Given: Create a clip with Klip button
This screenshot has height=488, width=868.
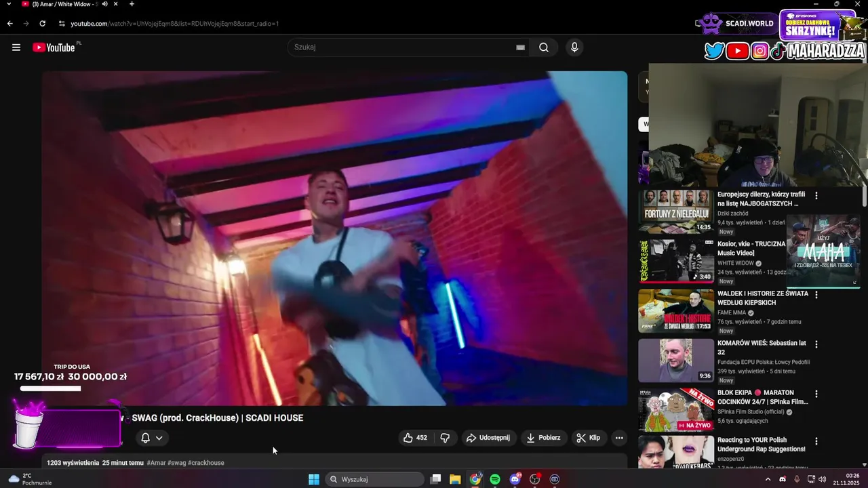Looking at the screenshot, I should [x=589, y=438].
